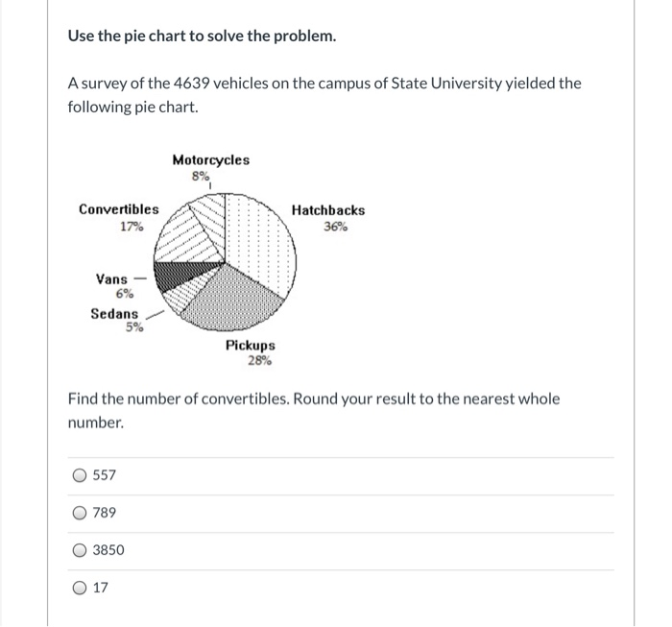Click the Motorcycles 8% label
The image size is (672, 627).
click(210, 167)
